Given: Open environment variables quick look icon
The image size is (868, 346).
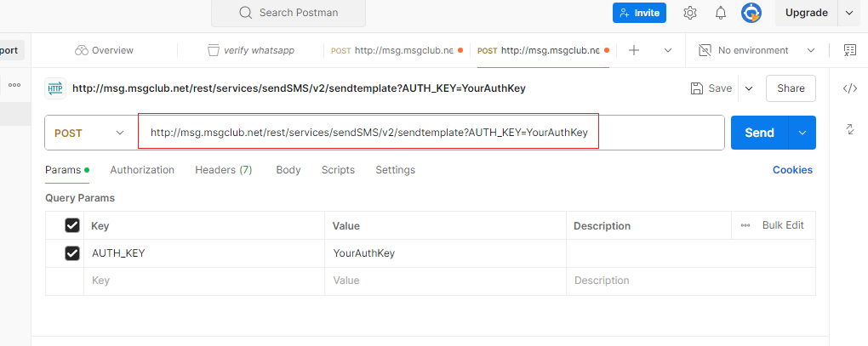Looking at the screenshot, I should click(850, 50).
